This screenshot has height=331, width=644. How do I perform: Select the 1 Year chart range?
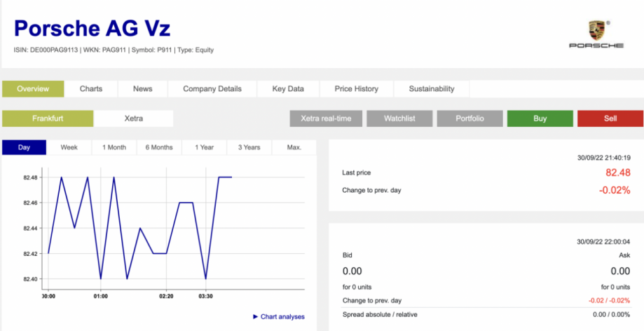[204, 147]
